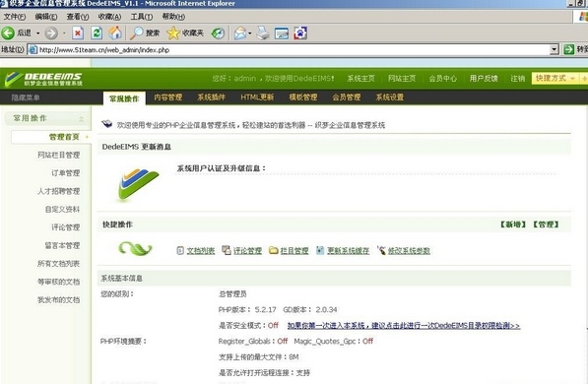Open the 快捷方式 dropdown menu

point(555,78)
